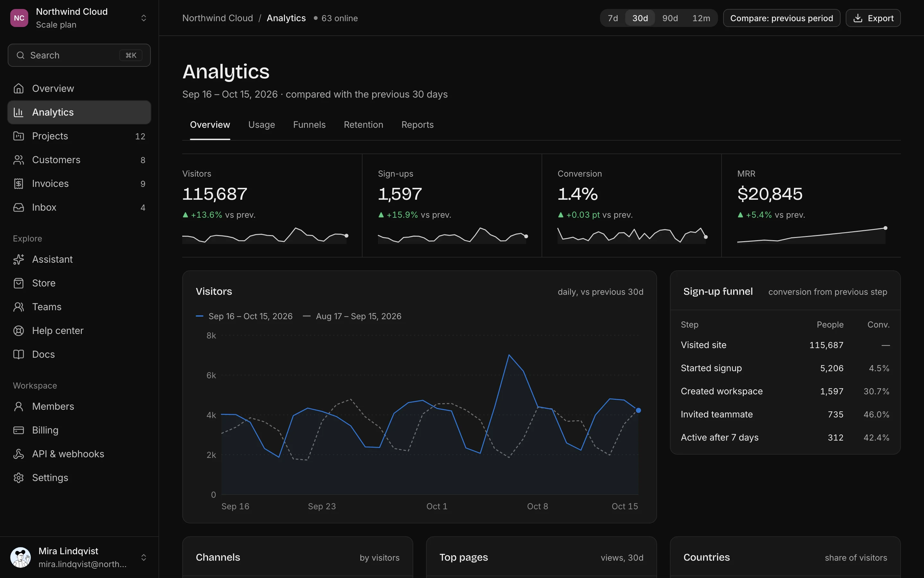Click the Members person icon
The image size is (924, 578).
[18, 406]
